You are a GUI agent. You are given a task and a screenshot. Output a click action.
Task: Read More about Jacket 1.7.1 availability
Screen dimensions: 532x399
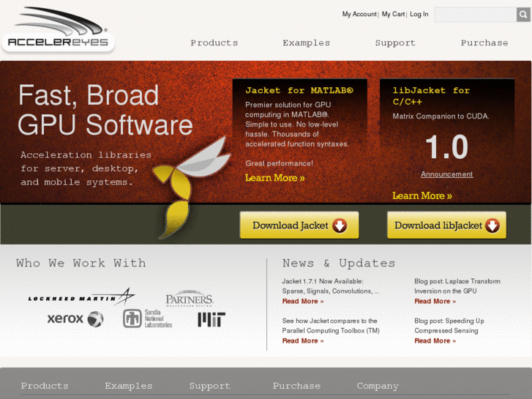(x=303, y=301)
